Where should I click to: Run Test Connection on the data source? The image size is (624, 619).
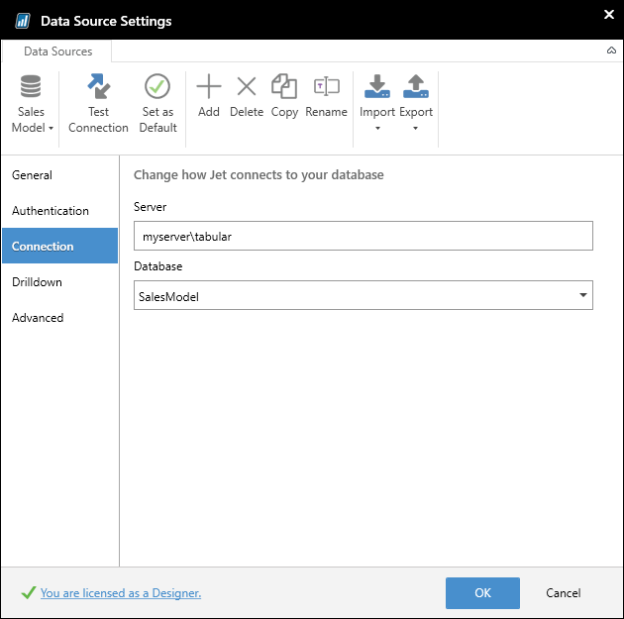pyautogui.click(x=98, y=103)
